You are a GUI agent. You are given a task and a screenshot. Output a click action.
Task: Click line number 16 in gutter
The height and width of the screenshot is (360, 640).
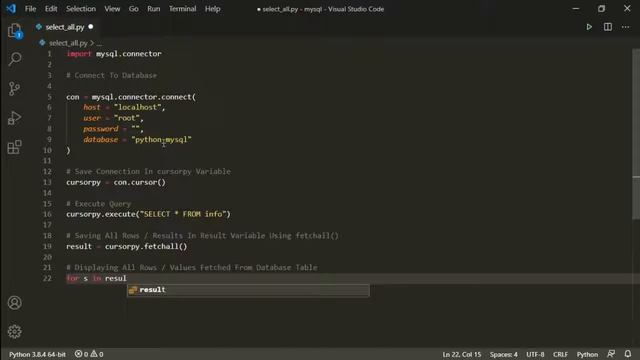(47, 214)
